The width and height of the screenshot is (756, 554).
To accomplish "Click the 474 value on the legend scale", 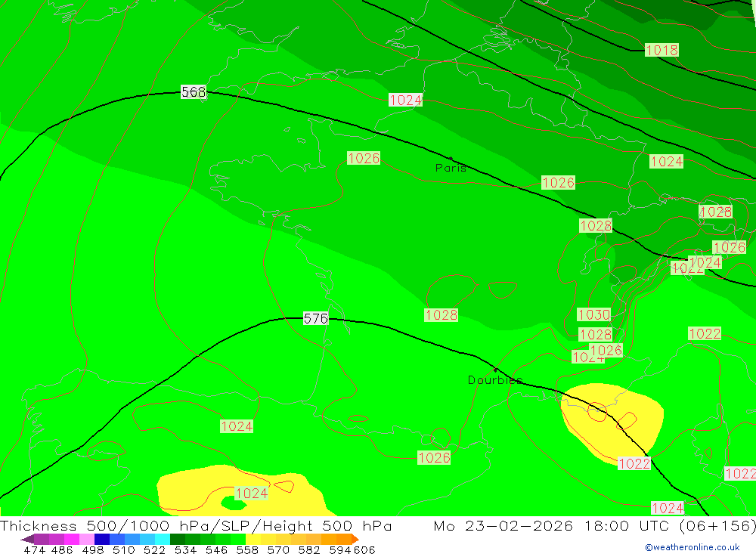I will [x=34, y=549].
